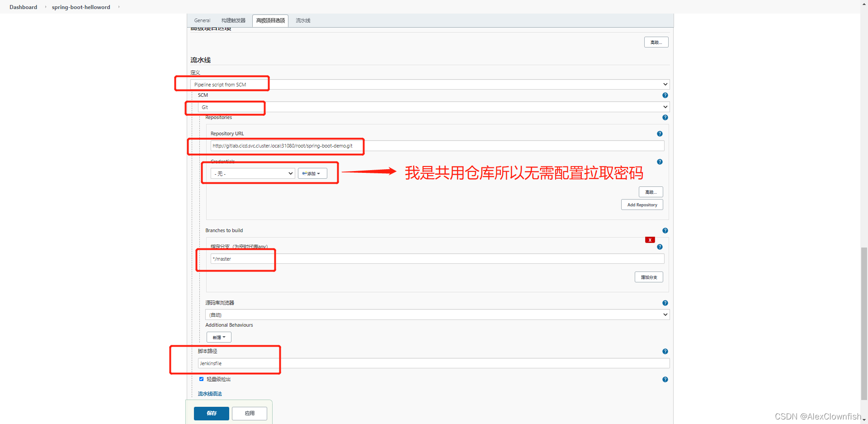This screenshot has height=424, width=868.
Task: Open spring-boot-helloword breadcrumb link
Action: click(81, 7)
